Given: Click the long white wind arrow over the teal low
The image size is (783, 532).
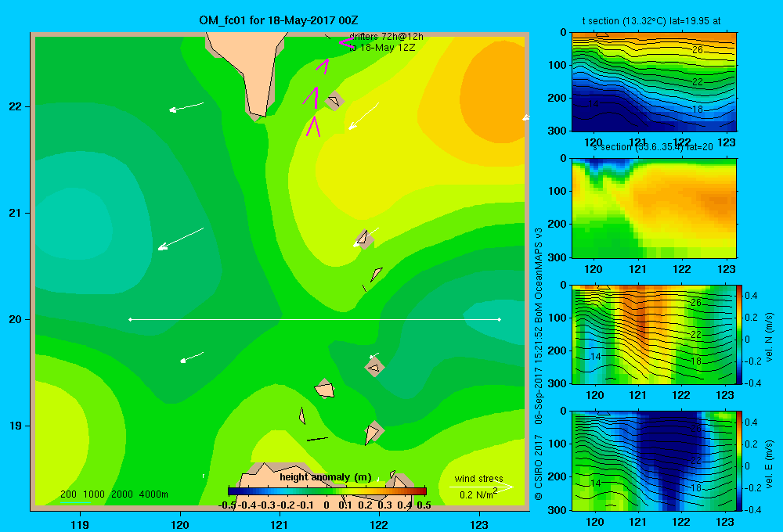Looking at the screenshot, I should pyautogui.click(x=181, y=239).
